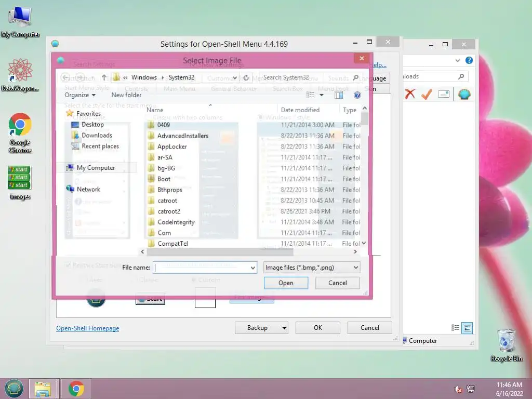Sort by Date modified column header
Viewport: 532px width, 399px height.
click(x=300, y=110)
